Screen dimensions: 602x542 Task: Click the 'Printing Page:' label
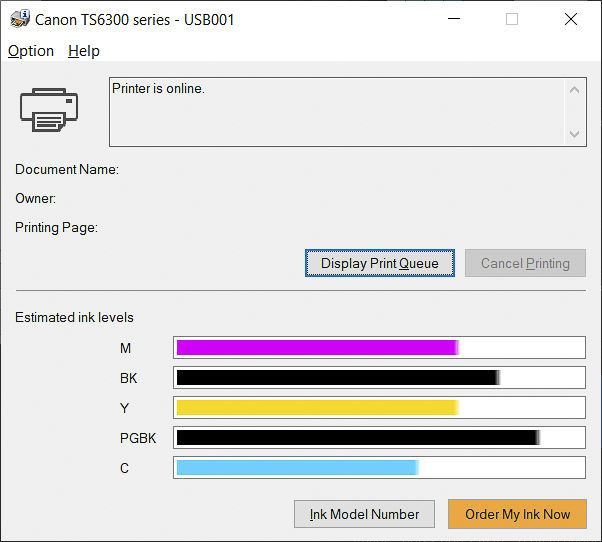tap(56, 228)
